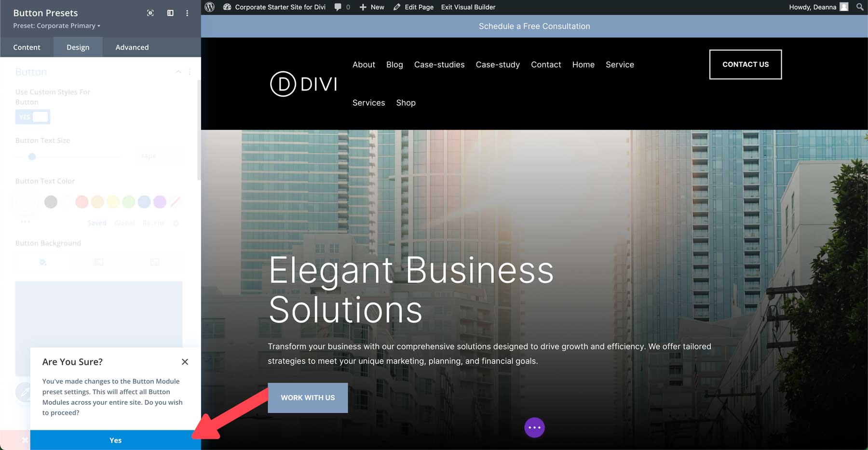Click the expand-to-fullscreen icon in Button Presets header
Screen dimensions: 868x450
(150, 13)
